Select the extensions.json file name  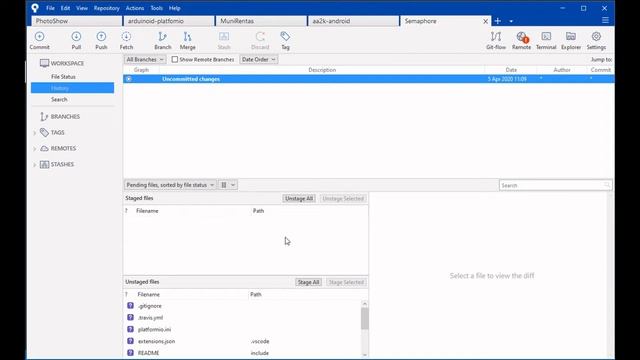[x=156, y=341]
